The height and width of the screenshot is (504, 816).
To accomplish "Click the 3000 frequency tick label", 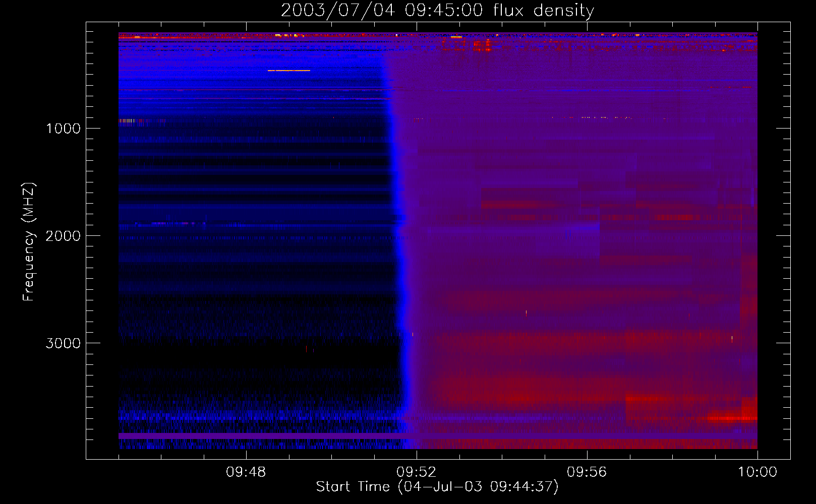I will point(63,343).
